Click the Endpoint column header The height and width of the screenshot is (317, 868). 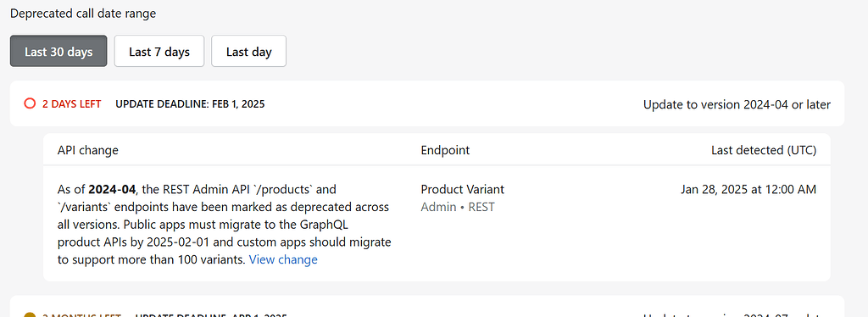click(445, 150)
